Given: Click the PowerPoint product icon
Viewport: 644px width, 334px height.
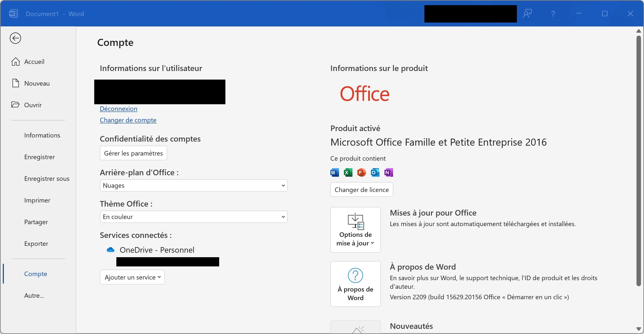Looking at the screenshot, I should [x=361, y=172].
